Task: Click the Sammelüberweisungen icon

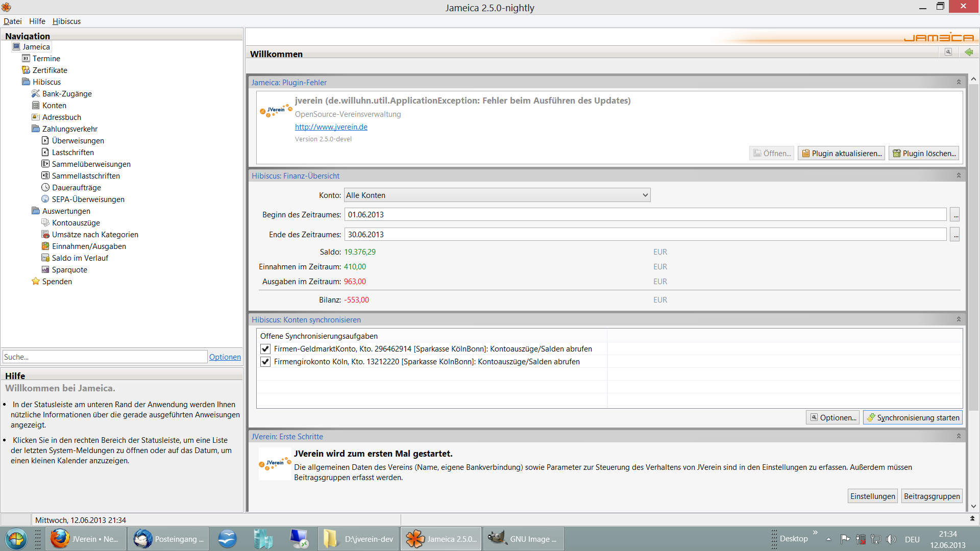Action: 45,164
